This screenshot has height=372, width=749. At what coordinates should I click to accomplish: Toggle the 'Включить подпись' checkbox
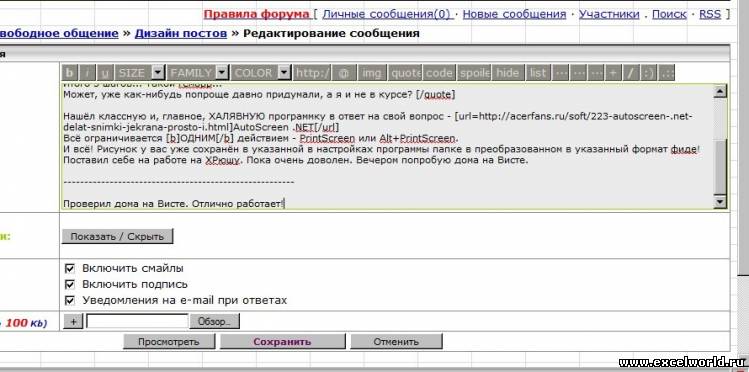coord(69,285)
